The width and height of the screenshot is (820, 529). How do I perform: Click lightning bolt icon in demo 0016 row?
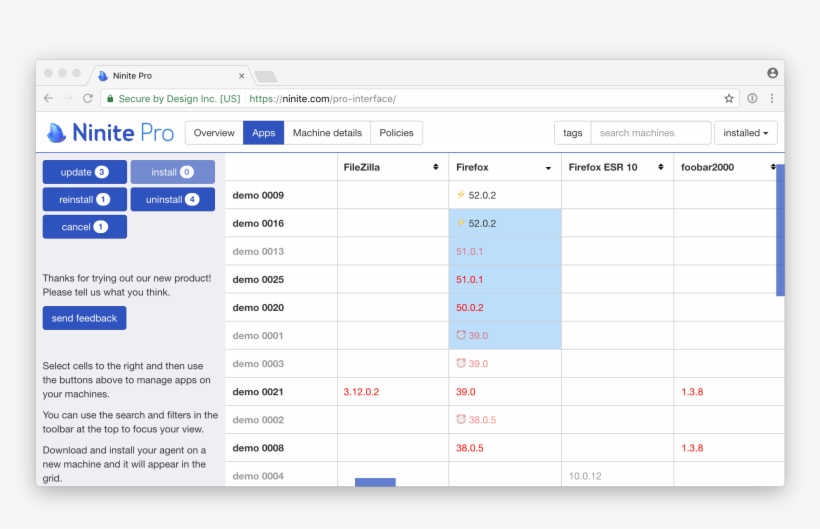pyautogui.click(x=461, y=223)
